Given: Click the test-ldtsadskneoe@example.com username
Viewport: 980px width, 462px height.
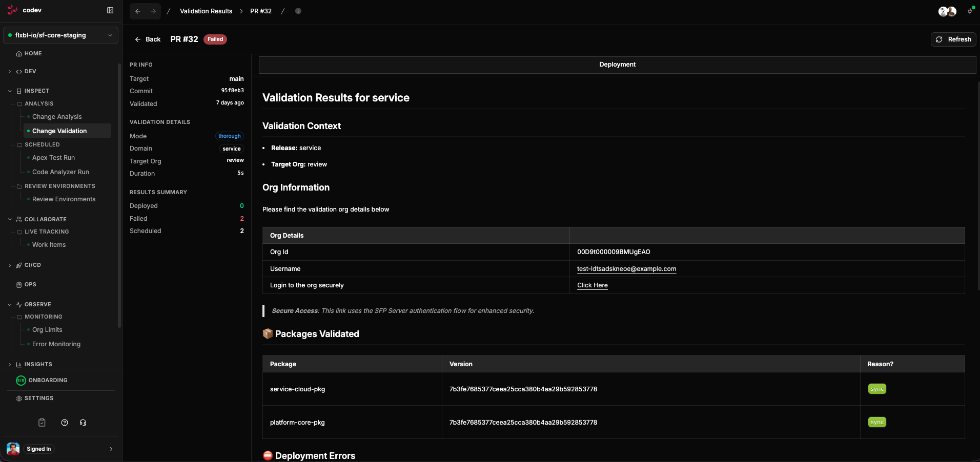Looking at the screenshot, I should tap(626, 269).
